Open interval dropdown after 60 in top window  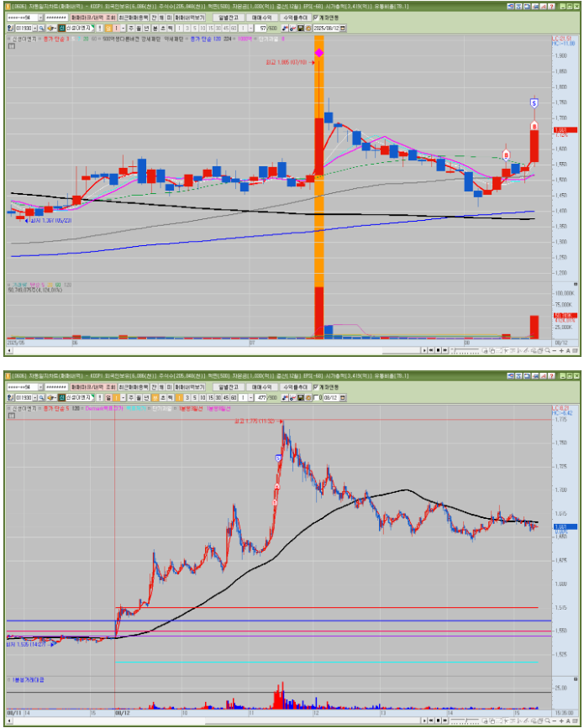[x=251, y=29]
